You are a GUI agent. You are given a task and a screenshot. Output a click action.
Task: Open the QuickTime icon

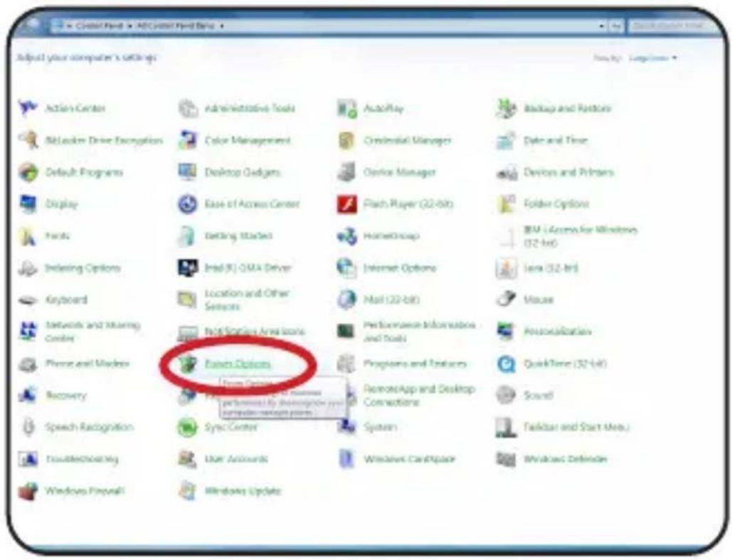pyautogui.click(x=506, y=364)
